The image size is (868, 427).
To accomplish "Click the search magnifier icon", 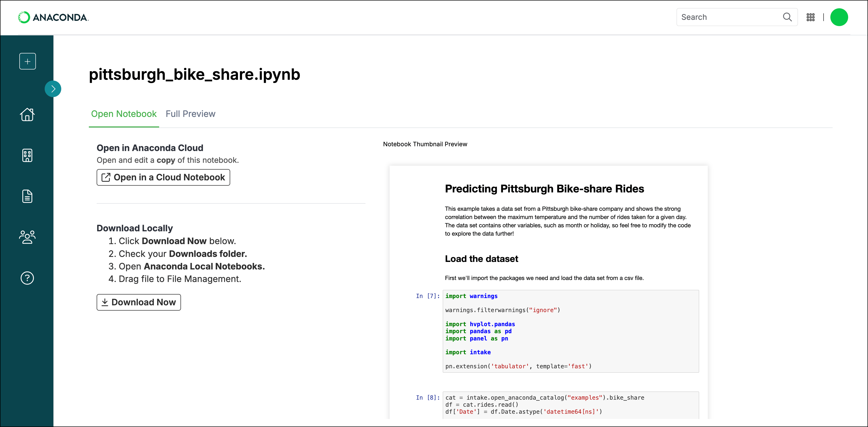I will coord(787,17).
